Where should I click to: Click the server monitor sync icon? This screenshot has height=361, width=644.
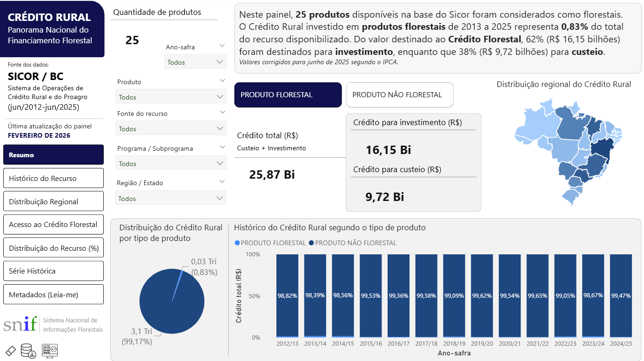tap(49, 350)
